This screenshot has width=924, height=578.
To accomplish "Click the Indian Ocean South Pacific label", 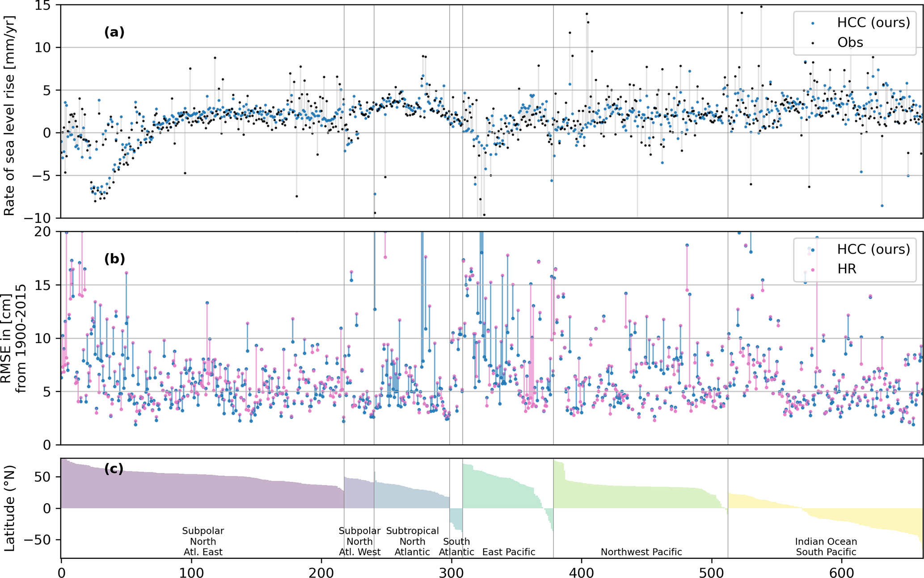I will tap(826, 547).
